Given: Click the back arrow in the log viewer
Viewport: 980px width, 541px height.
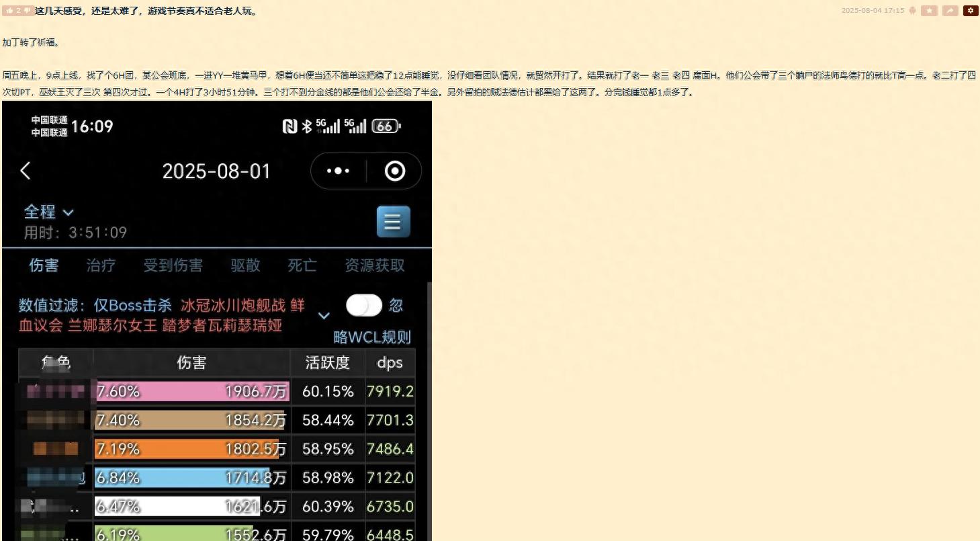Looking at the screenshot, I should [x=25, y=171].
